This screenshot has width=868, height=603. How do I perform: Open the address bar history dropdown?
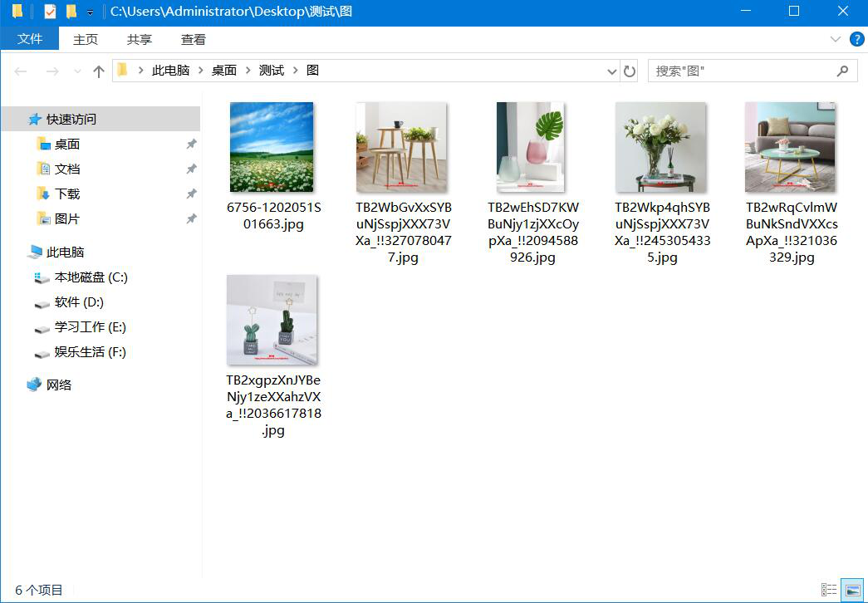pyautogui.click(x=611, y=71)
